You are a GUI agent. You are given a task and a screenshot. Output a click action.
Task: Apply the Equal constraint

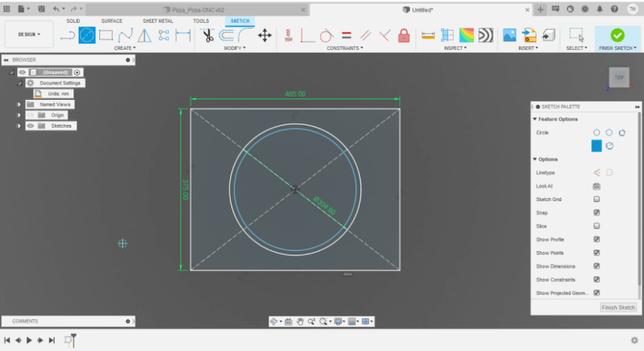coord(346,35)
